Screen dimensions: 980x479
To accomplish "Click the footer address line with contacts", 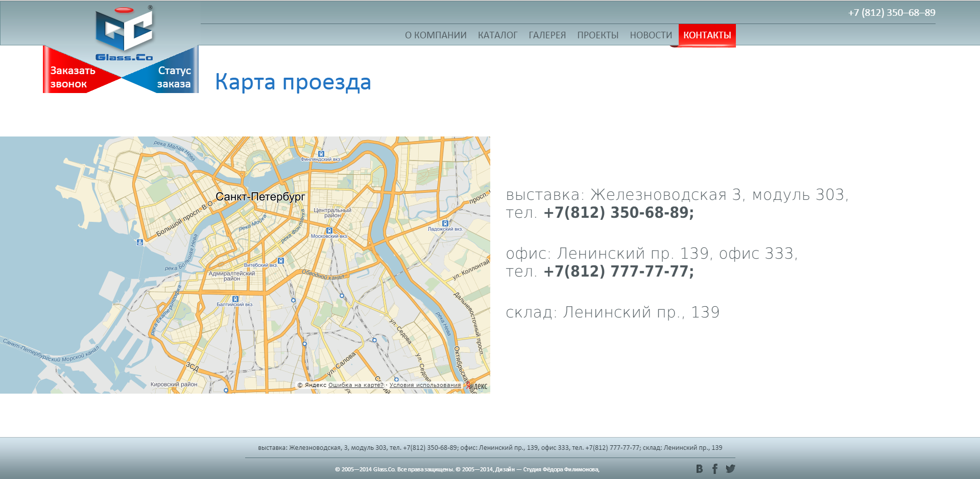I will tap(490, 448).
